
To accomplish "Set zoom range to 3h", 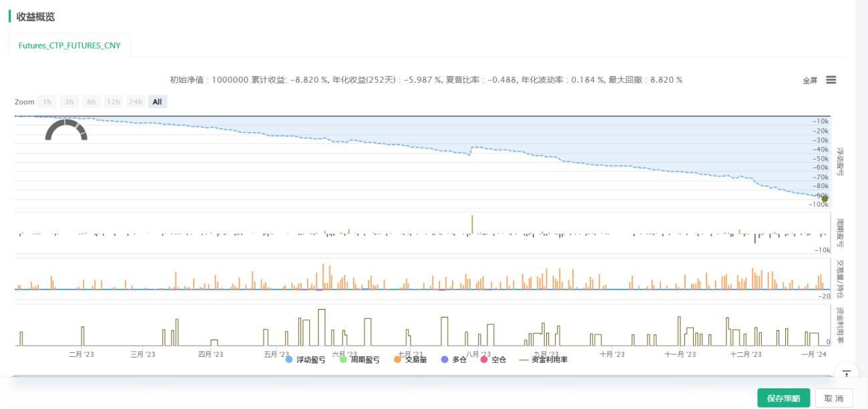I will 69,102.
